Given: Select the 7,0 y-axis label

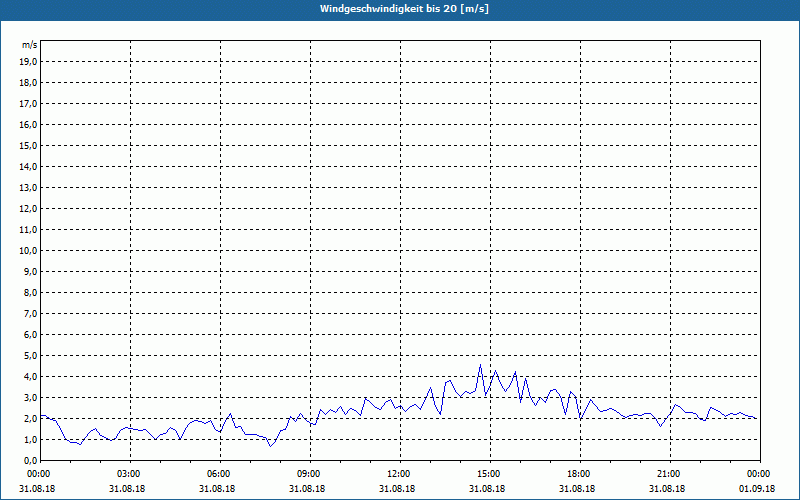Looking at the screenshot, I should click(30, 314).
